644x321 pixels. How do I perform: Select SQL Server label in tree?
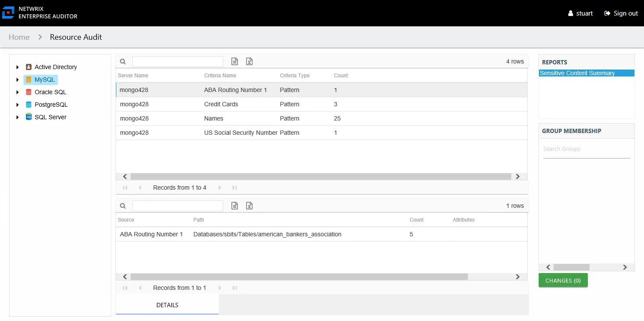point(51,117)
